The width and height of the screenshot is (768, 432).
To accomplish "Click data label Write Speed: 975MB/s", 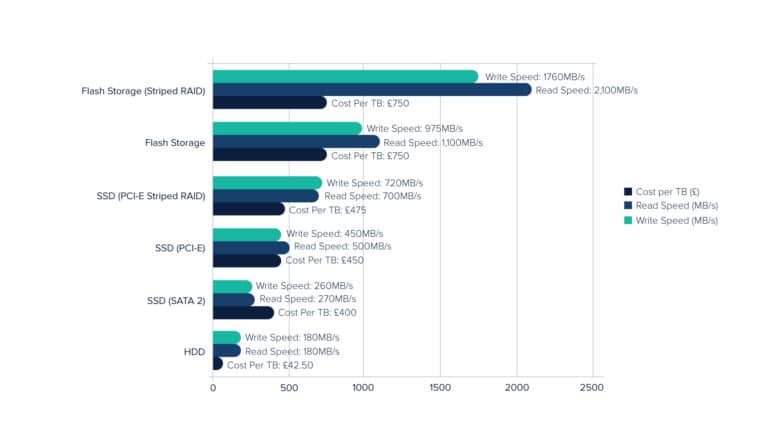I will pos(415,128).
